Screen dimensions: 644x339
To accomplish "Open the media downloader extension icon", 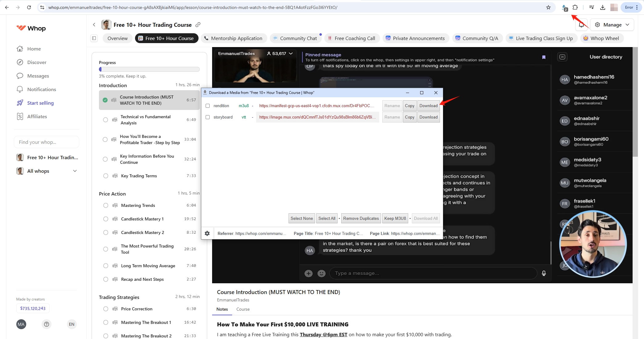I will [564, 8].
